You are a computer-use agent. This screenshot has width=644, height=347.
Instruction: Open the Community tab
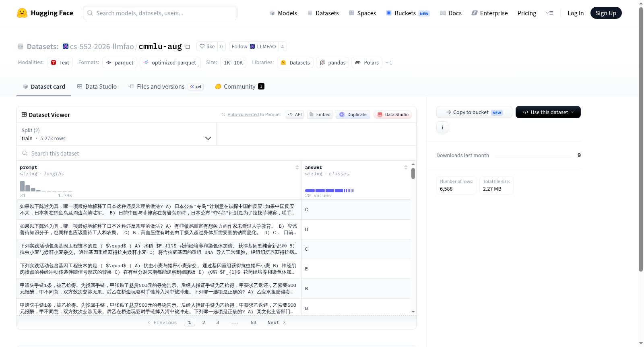tap(239, 86)
